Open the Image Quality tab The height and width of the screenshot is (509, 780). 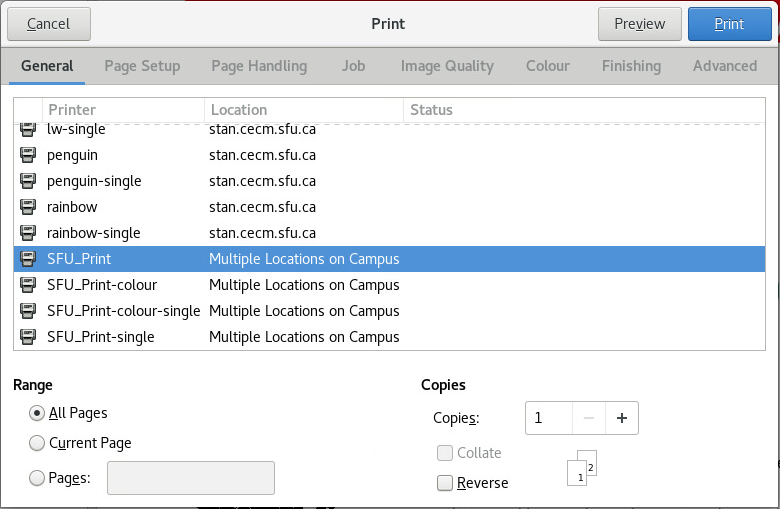tap(447, 66)
